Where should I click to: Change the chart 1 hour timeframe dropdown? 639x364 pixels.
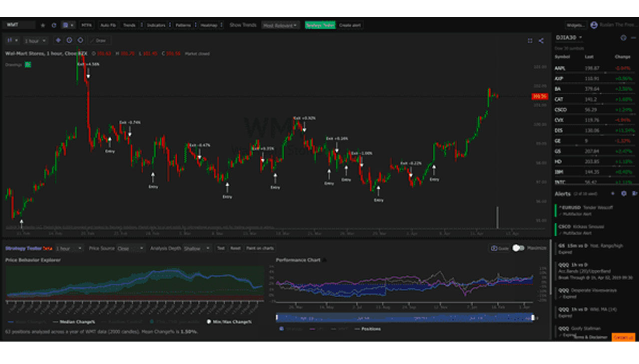[35, 40]
